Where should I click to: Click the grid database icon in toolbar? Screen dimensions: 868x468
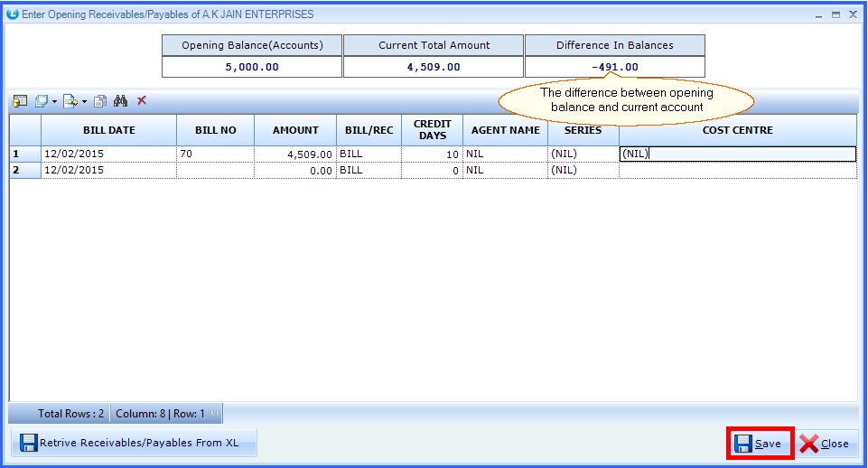pos(19,101)
